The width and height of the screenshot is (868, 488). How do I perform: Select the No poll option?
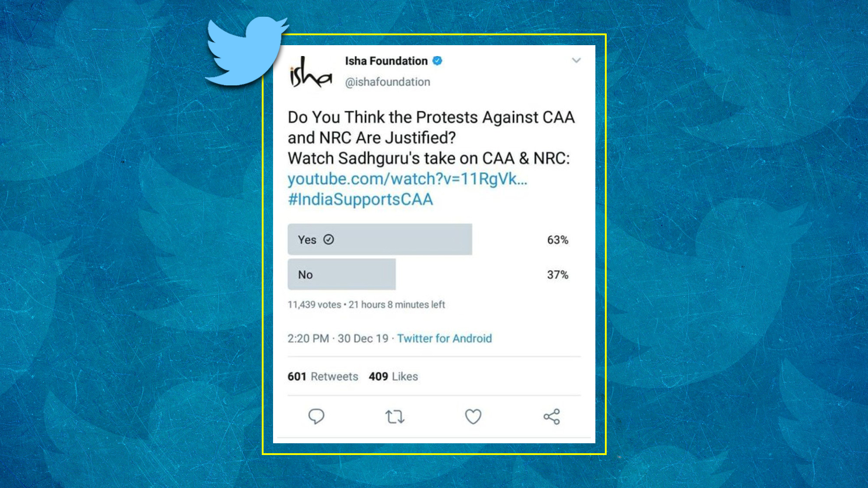coord(341,274)
